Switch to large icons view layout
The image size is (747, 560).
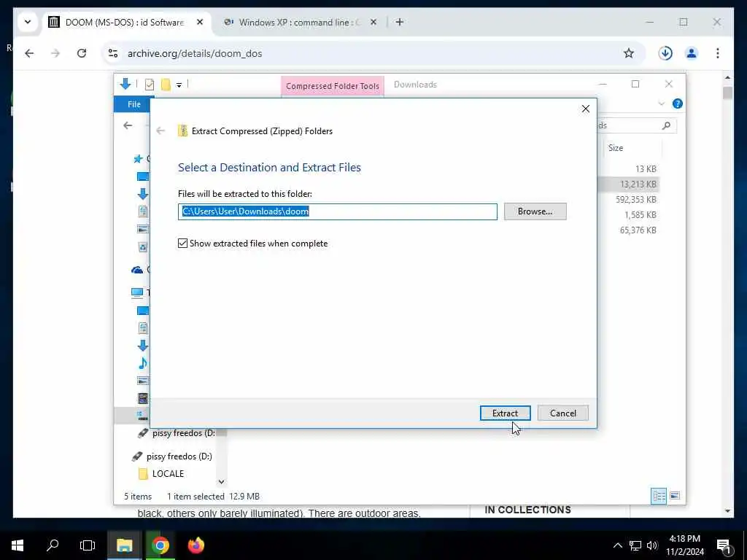point(675,496)
